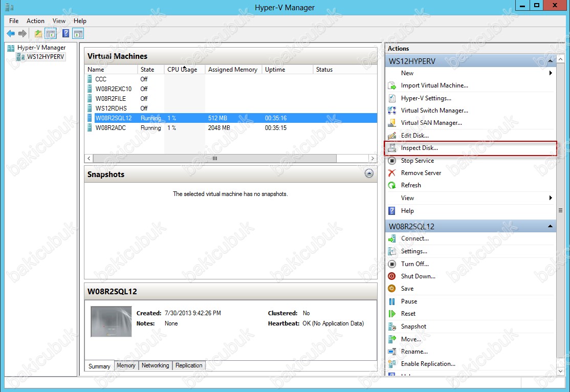Click the Connect icon for W08R2SQL12
Viewport: 570px width, 392px height.
pos(392,239)
